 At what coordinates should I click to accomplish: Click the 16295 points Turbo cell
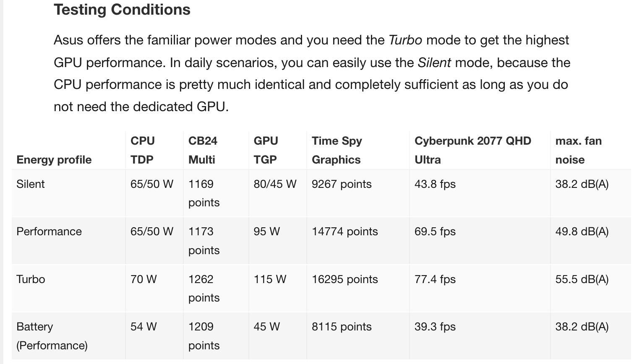[345, 279]
